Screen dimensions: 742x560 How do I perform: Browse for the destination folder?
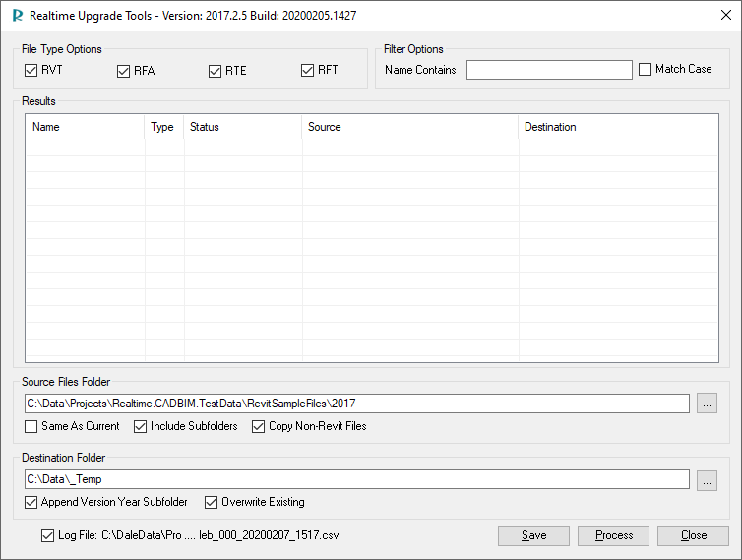point(707,480)
